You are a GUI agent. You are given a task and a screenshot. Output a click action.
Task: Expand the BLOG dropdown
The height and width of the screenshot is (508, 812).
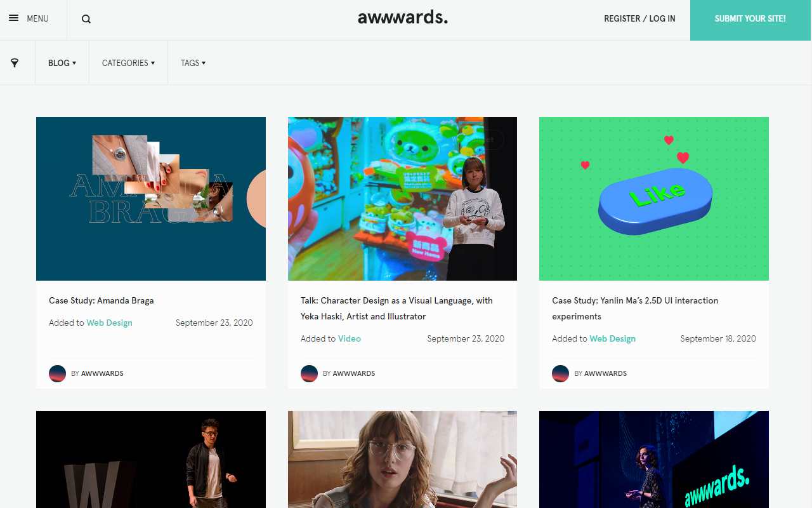coord(62,63)
